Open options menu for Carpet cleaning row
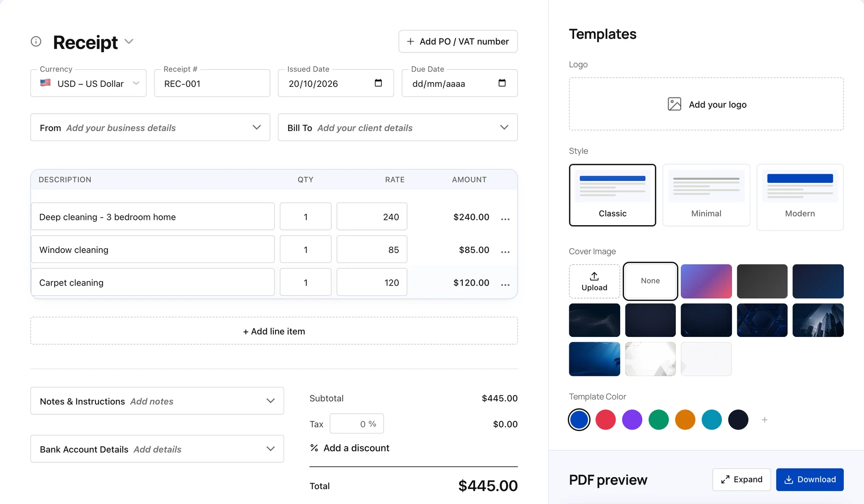Viewport: 864px width, 504px height. click(505, 285)
